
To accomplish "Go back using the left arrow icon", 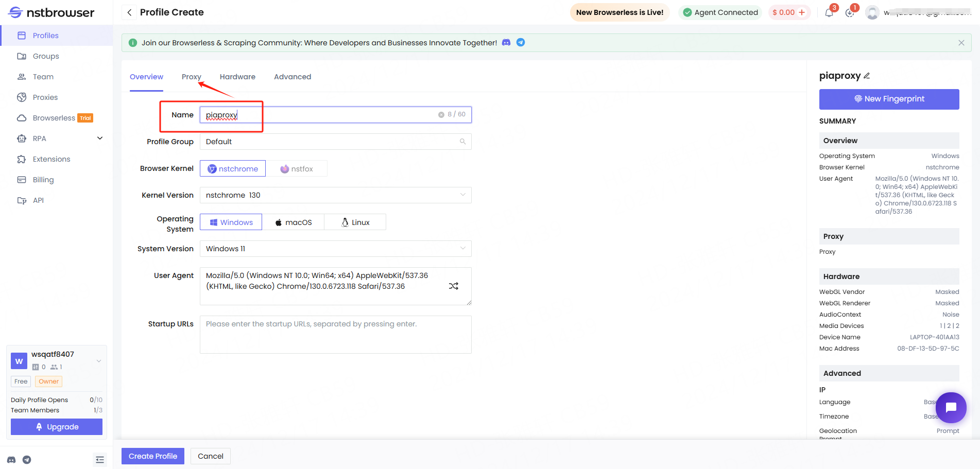I will pyautogui.click(x=129, y=12).
